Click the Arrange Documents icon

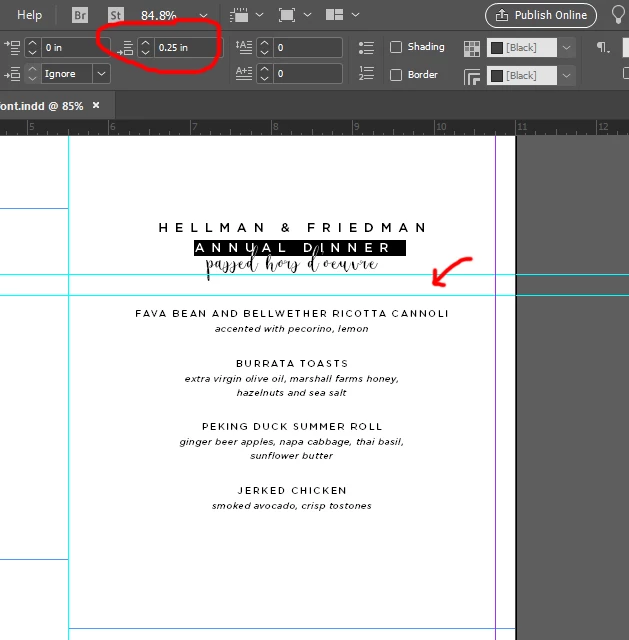[x=334, y=15]
